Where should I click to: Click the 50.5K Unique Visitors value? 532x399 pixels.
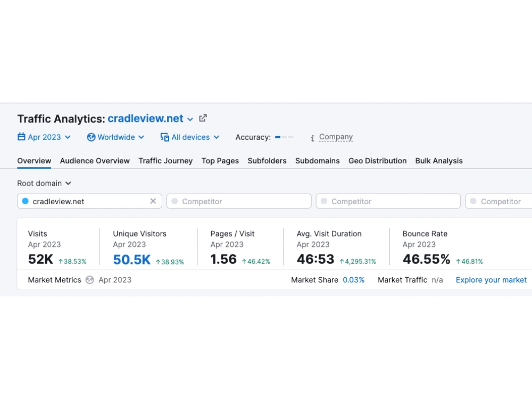pos(131,260)
